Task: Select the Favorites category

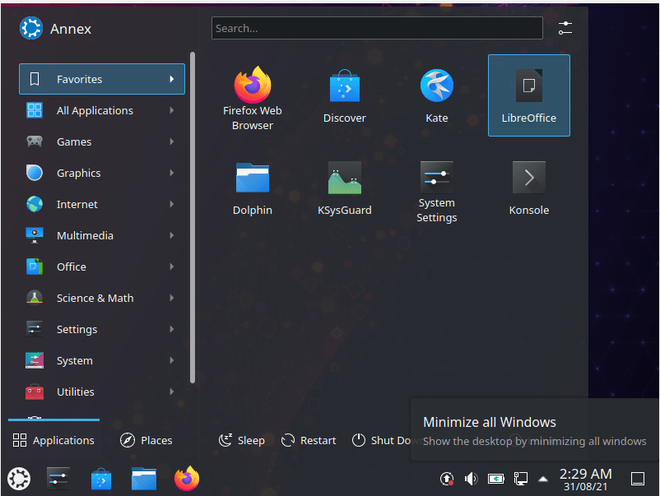Action: [102, 79]
